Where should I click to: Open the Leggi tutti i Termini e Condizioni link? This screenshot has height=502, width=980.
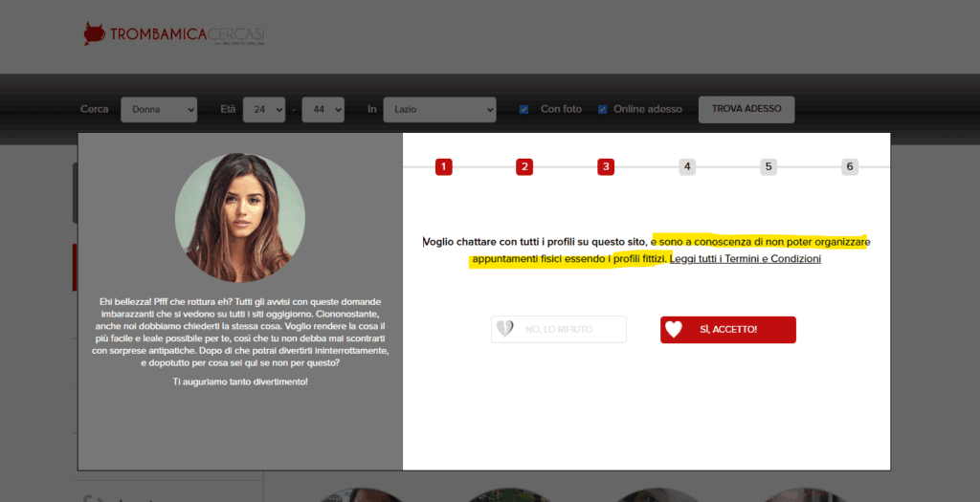point(745,258)
